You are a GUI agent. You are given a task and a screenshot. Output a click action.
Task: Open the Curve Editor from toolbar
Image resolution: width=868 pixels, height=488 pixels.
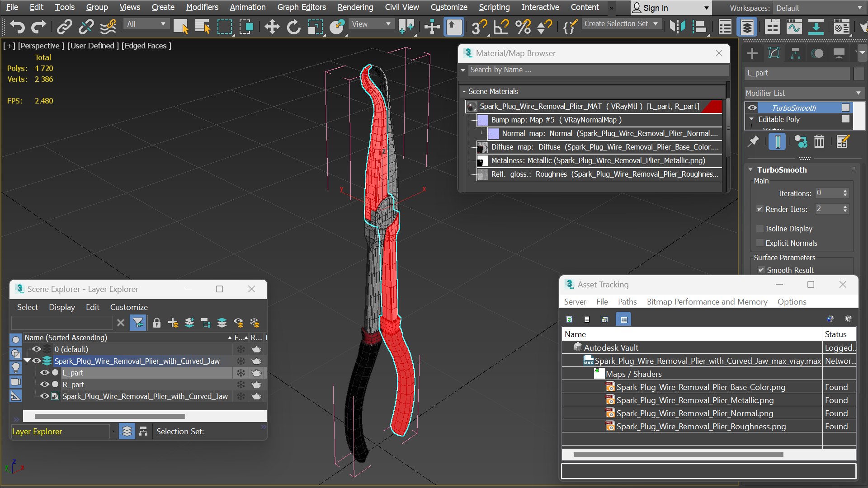coord(794,27)
